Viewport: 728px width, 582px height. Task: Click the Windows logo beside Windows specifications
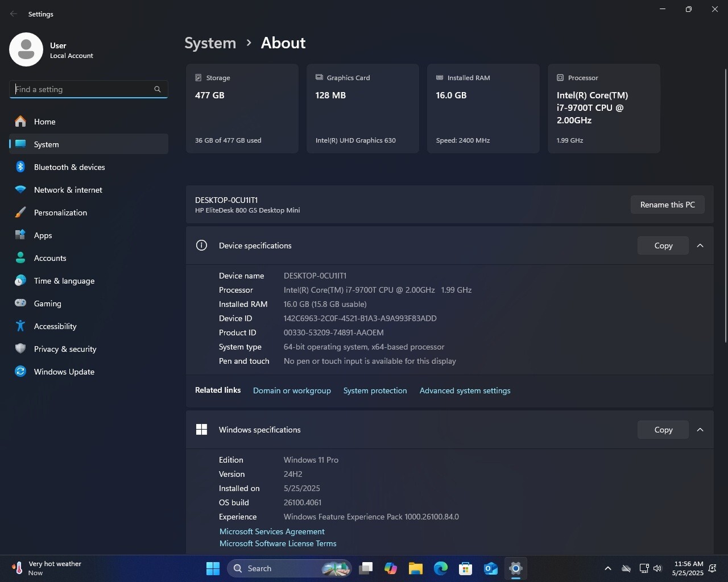coord(201,430)
